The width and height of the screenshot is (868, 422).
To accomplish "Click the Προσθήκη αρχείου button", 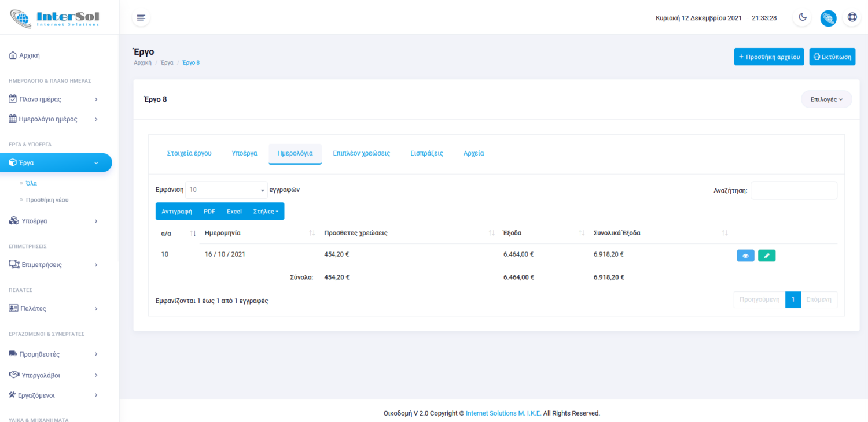I will pyautogui.click(x=768, y=57).
